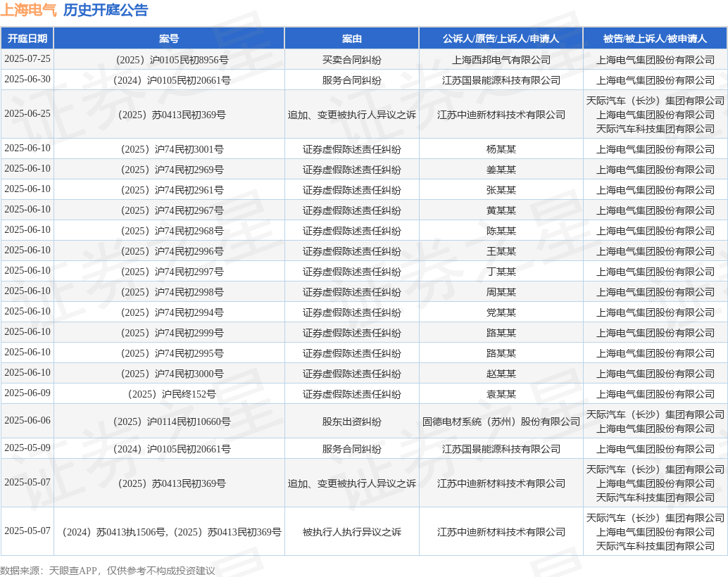This screenshot has height=577, width=728.
Task: Click plaintiff 上海西邦电气有限公司
Action: coord(501,60)
